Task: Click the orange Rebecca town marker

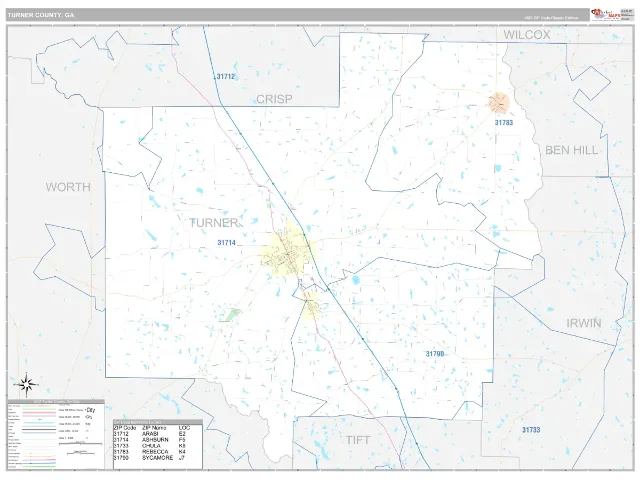Action: point(499,103)
